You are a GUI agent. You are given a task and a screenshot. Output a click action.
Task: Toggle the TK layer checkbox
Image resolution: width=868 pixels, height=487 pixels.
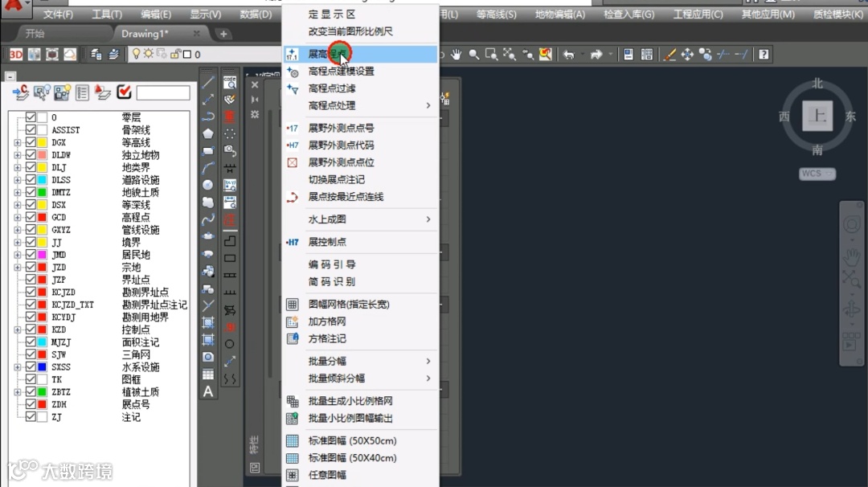pos(31,379)
